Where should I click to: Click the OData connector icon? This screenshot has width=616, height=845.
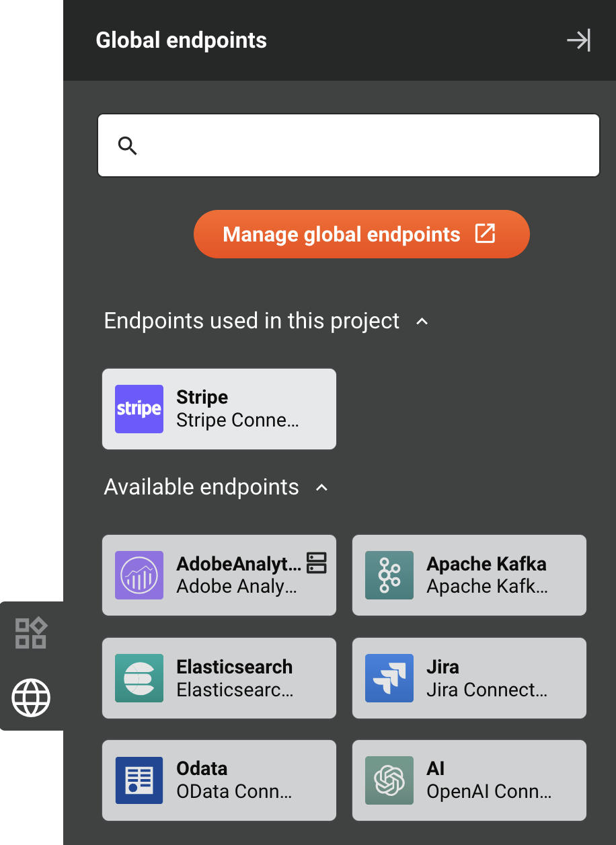139,780
